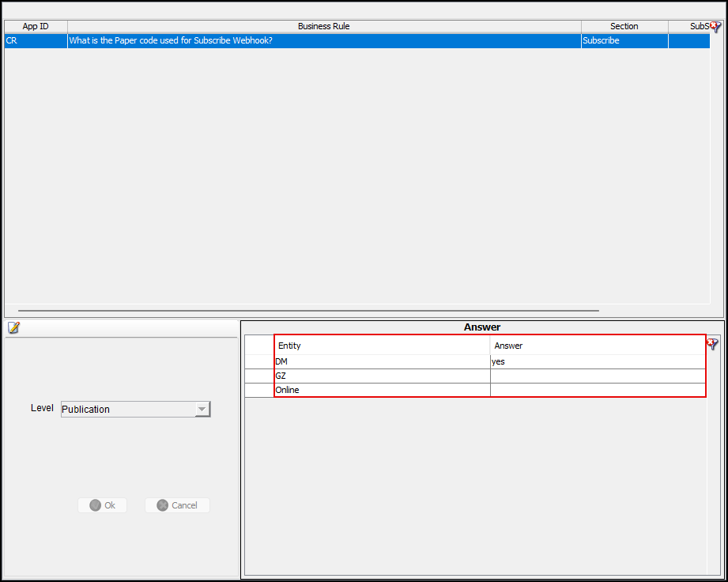The height and width of the screenshot is (582, 728).
Task: Click the Answer column header in the grid
Action: 597,346
